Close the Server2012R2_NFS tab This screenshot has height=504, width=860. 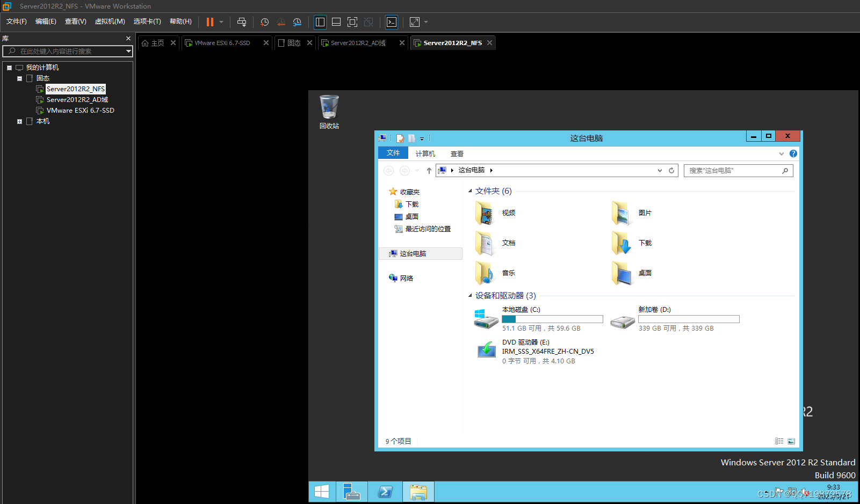(x=489, y=43)
